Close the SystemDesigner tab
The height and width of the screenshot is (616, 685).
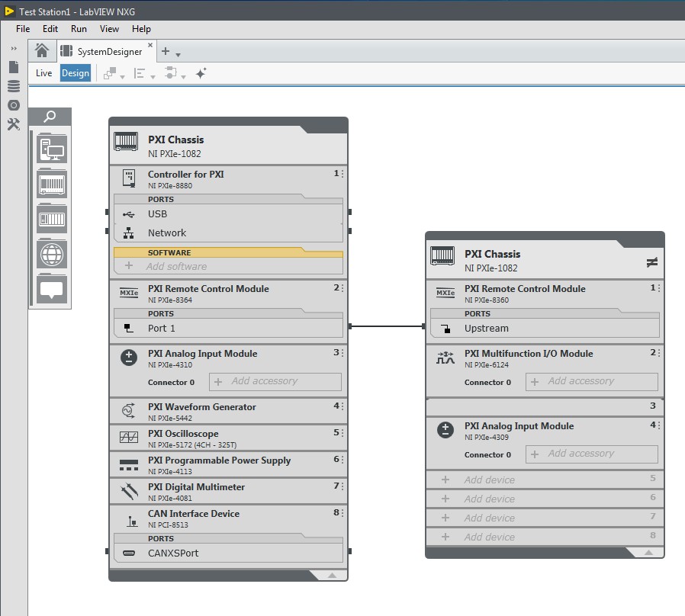pos(150,45)
